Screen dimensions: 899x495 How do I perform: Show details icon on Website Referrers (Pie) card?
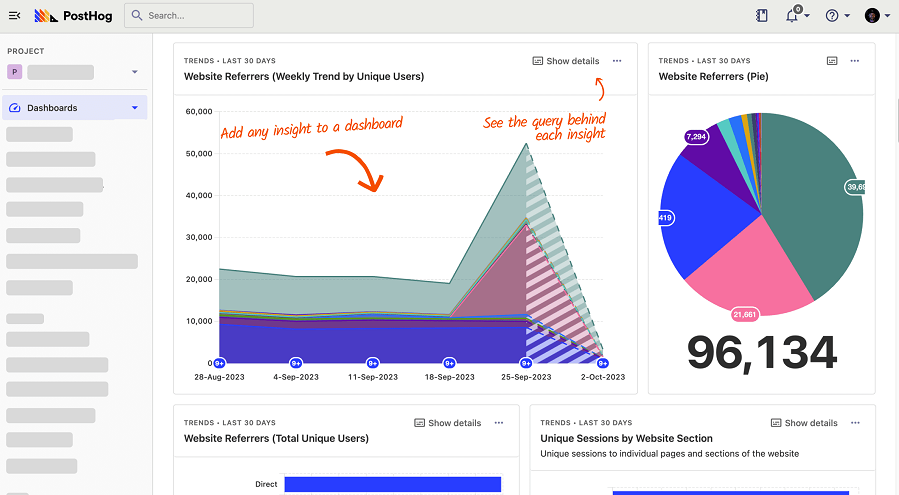pyautogui.click(x=832, y=61)
